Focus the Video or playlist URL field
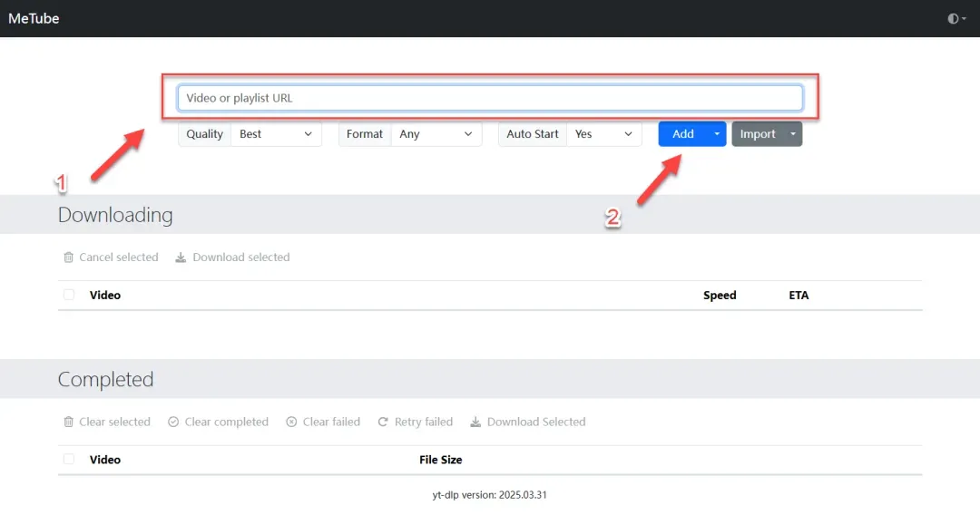980x515 pixels. click(x=490, y=98)
